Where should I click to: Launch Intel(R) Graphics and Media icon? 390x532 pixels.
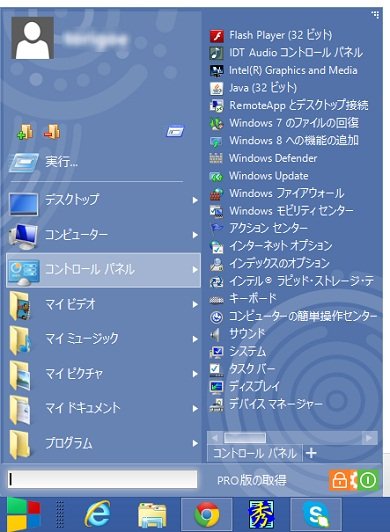coord(217,71)
